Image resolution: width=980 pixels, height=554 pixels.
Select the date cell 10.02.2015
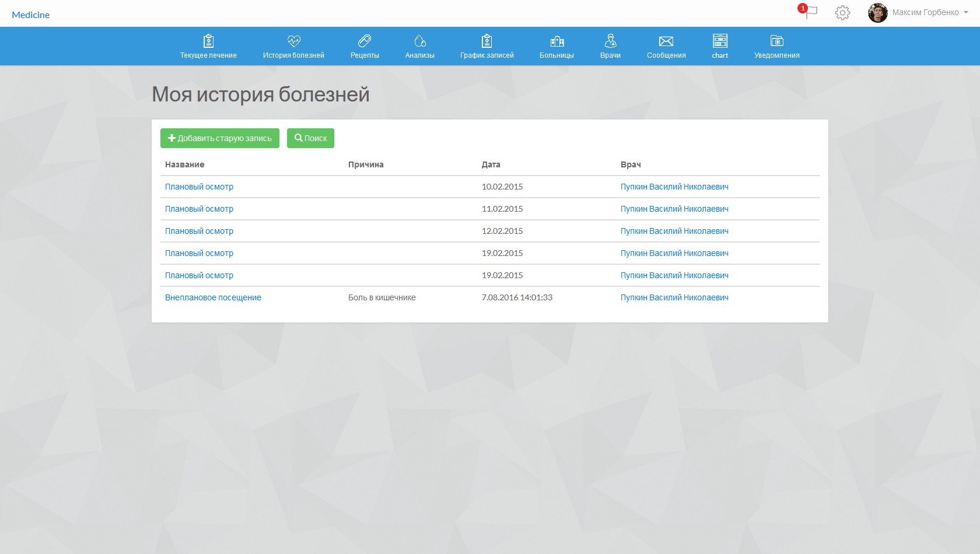502,187
